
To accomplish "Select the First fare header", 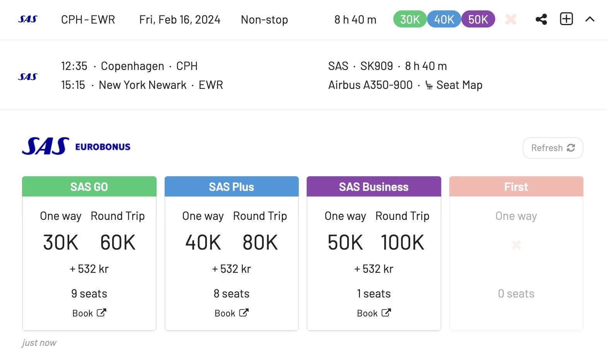I will (x=516, y=187).
